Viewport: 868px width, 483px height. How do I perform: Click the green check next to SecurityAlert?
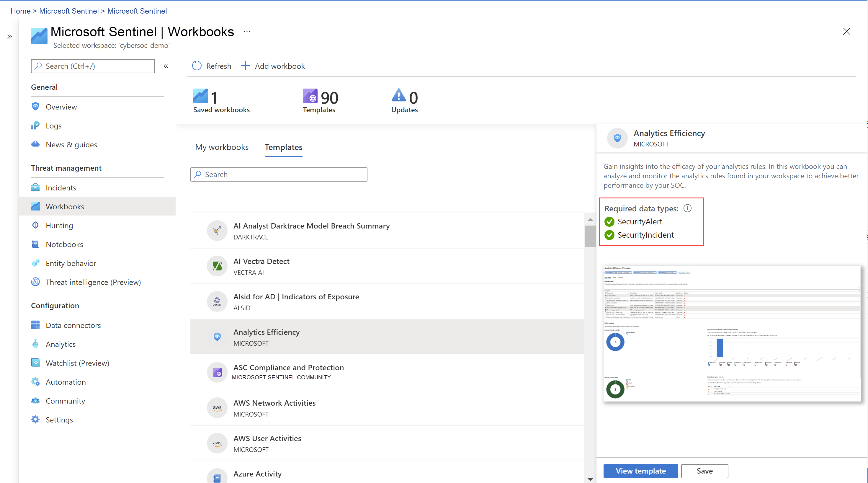pos(609,221)
